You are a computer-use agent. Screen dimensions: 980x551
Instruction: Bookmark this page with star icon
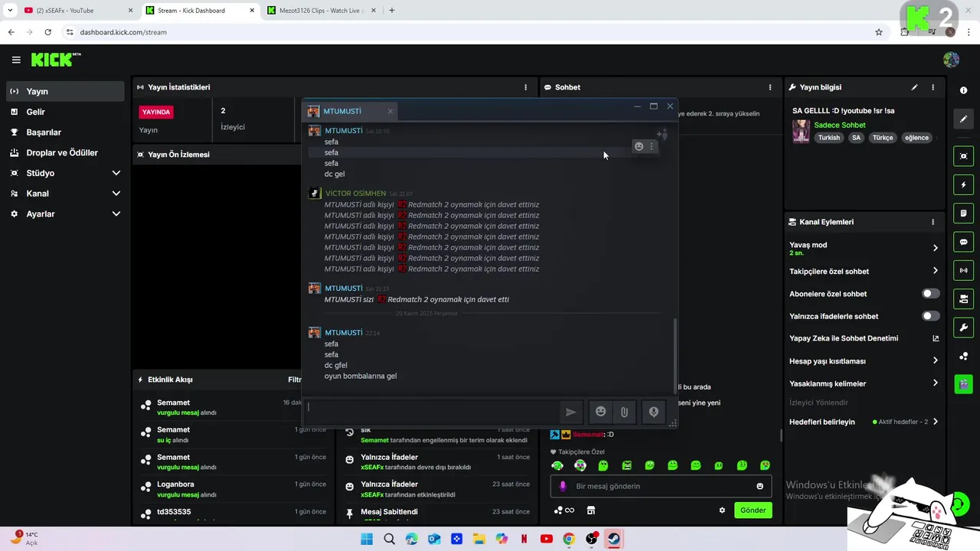879,32
